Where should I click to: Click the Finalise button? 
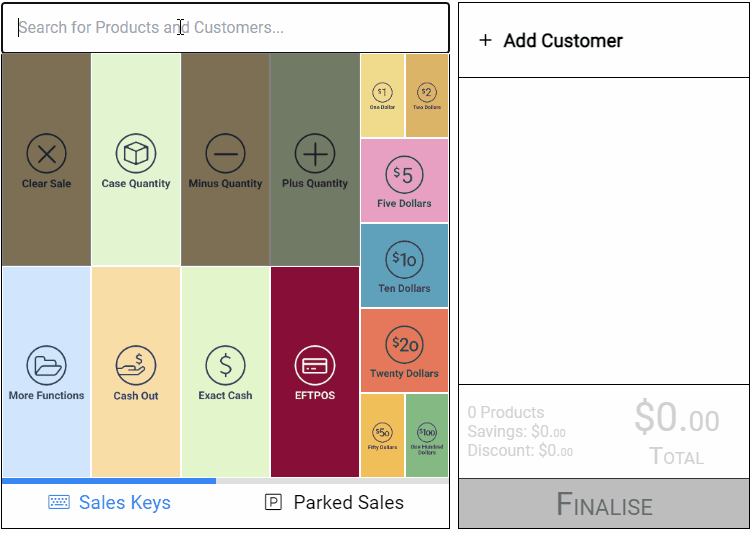click(x=604, y=504)
